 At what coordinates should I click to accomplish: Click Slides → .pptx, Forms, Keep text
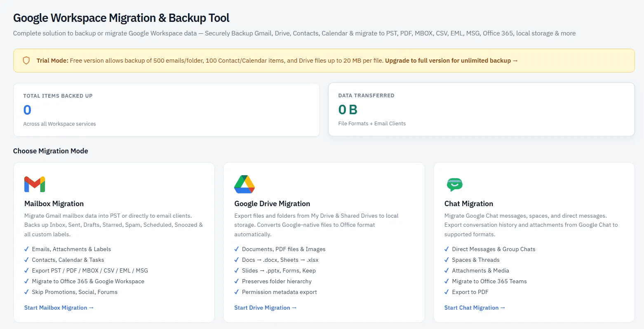[x=279, y=270]
